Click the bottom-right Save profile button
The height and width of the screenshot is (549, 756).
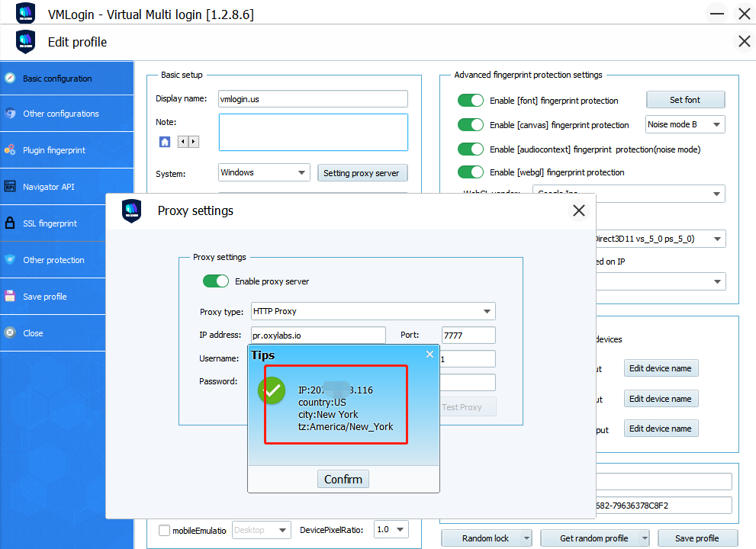tap(697, 538)
